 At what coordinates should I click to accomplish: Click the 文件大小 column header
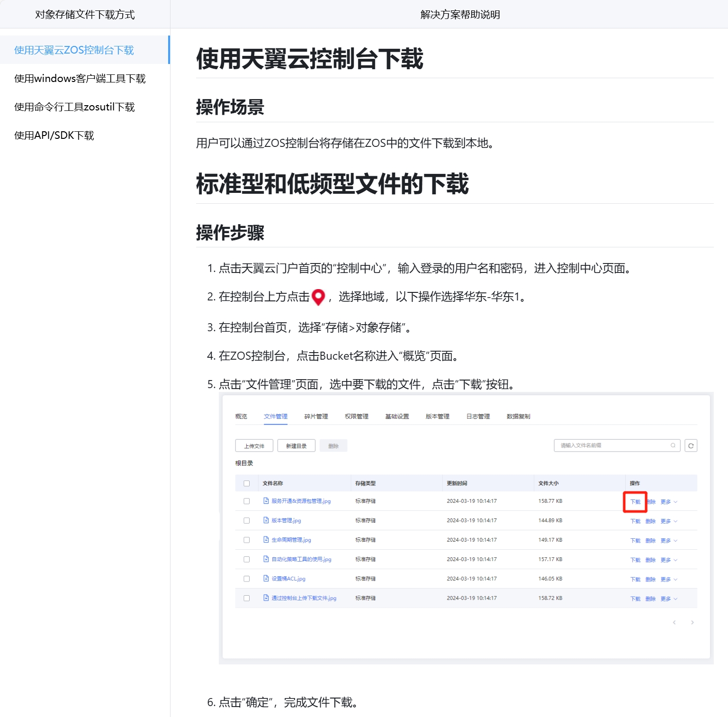click(548, 483)
